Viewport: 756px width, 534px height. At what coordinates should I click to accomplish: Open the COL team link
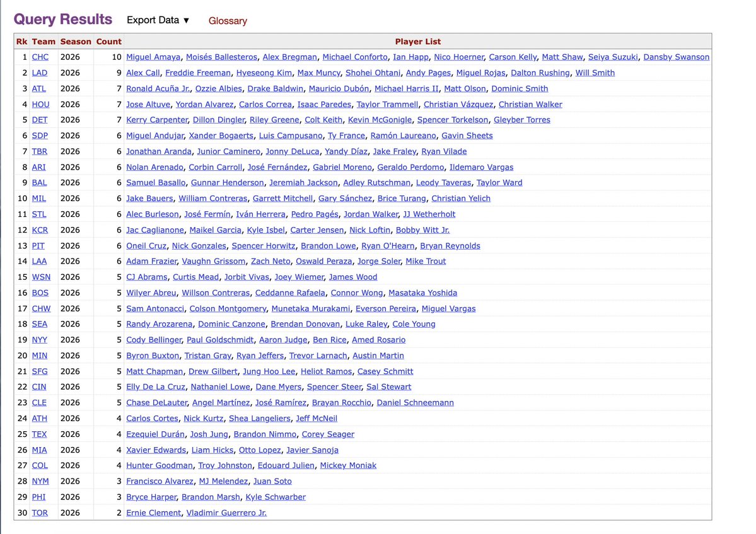[x=40, y=465]
